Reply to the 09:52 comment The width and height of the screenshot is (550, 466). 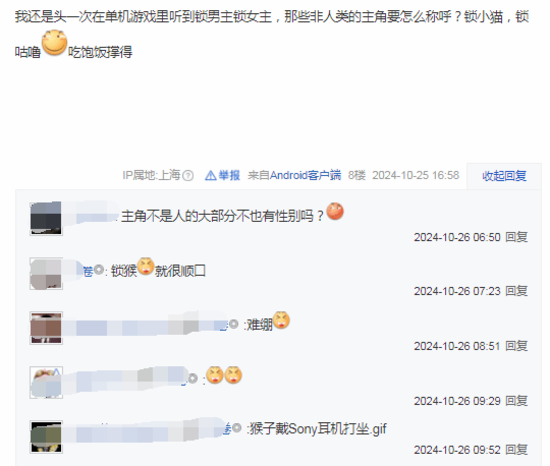pyautogui.click(x=516, y=450)
